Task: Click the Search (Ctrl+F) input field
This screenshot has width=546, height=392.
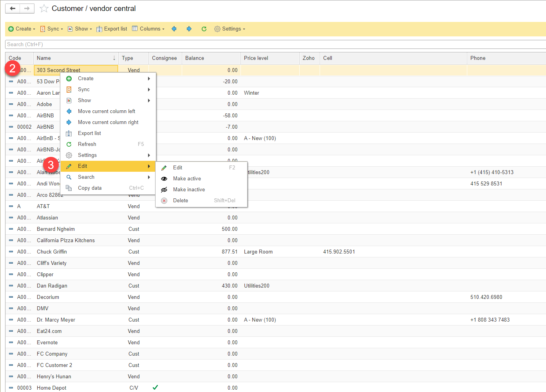Action: 275,44
